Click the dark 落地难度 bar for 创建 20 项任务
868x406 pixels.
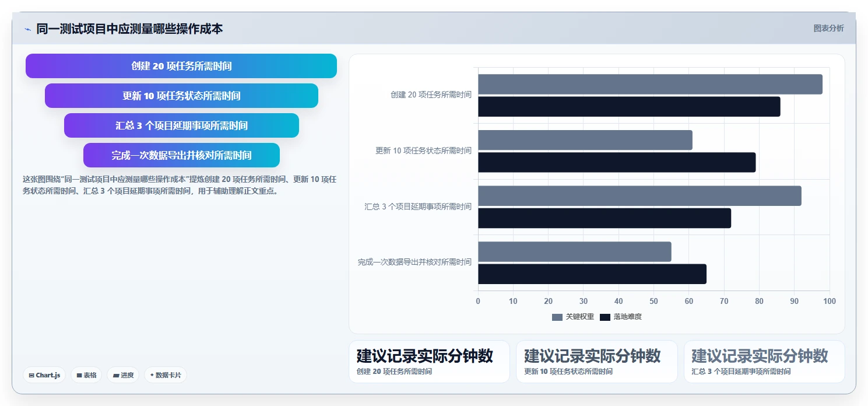pyautogui.click(x=629, y=107)
